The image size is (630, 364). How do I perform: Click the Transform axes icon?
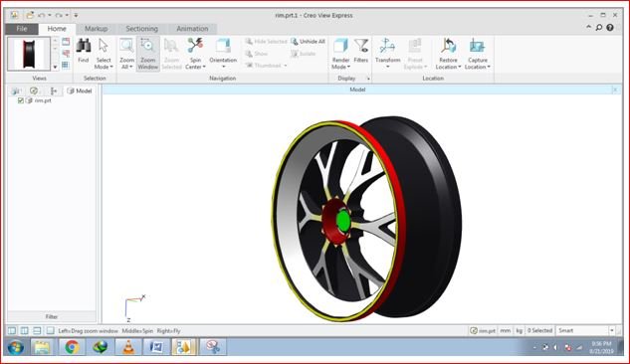coord(387,46)
